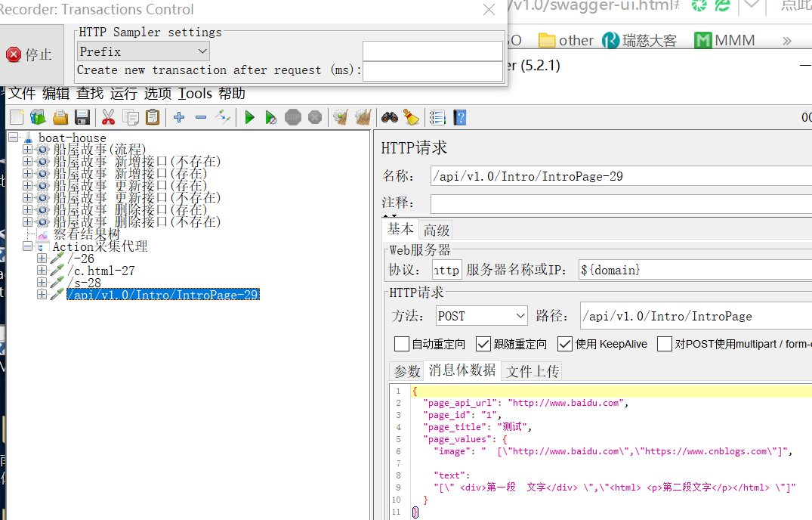Click the Templates icon in toolbar
This screenshot has width=812, height=520.
[x=38, y=118]
